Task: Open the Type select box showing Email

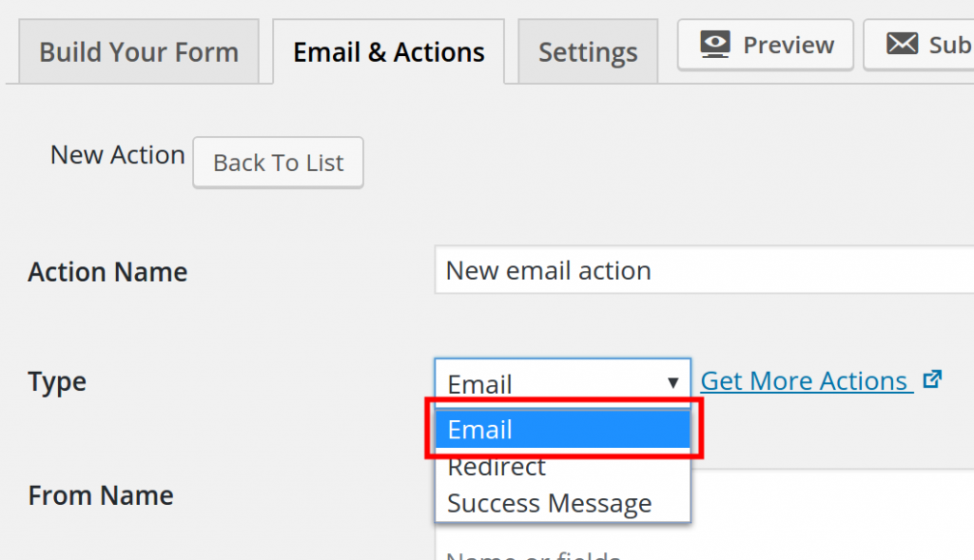Action: (561, 383)
